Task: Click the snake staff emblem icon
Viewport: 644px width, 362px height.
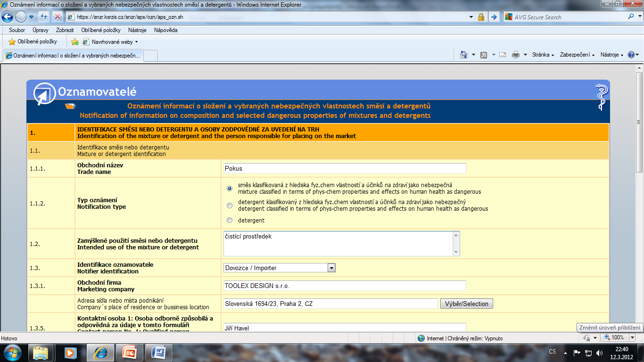Action: [602, 97]
